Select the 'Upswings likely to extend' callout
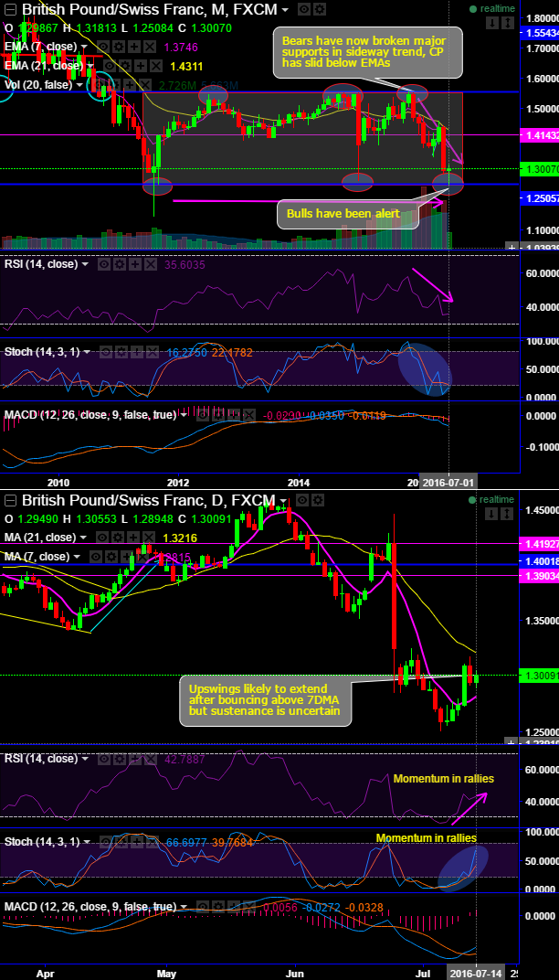The height and width of the screenshot is (980, 559). click(266, 700)
